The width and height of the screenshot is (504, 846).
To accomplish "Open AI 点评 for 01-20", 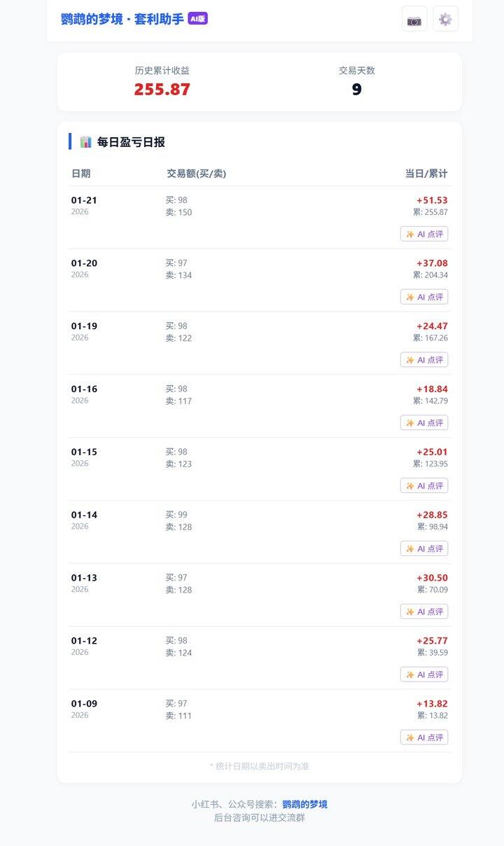I will pos(424,297).
